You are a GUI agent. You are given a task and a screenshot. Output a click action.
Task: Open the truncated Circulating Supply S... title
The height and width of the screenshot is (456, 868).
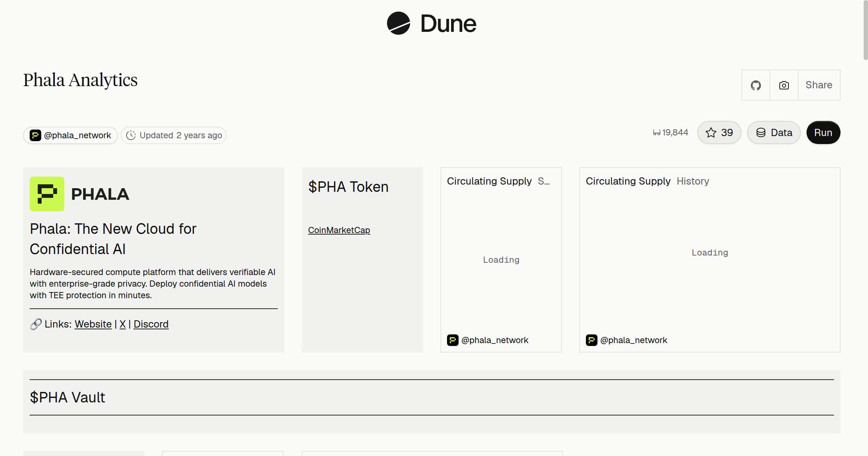coord(498,181)
